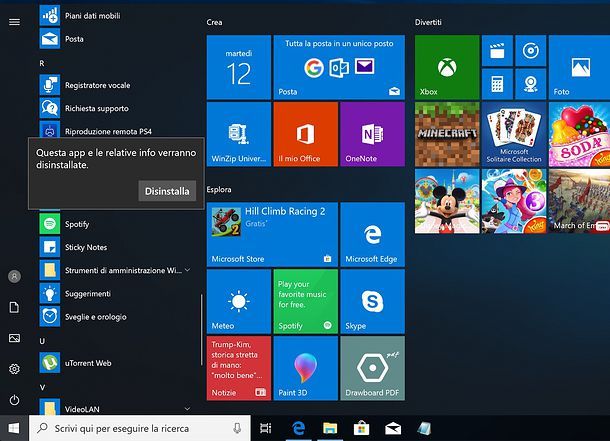Open the Candy Crush Soda tile
The width and height of the screenshot is (610, 441).
pos(579,134)
